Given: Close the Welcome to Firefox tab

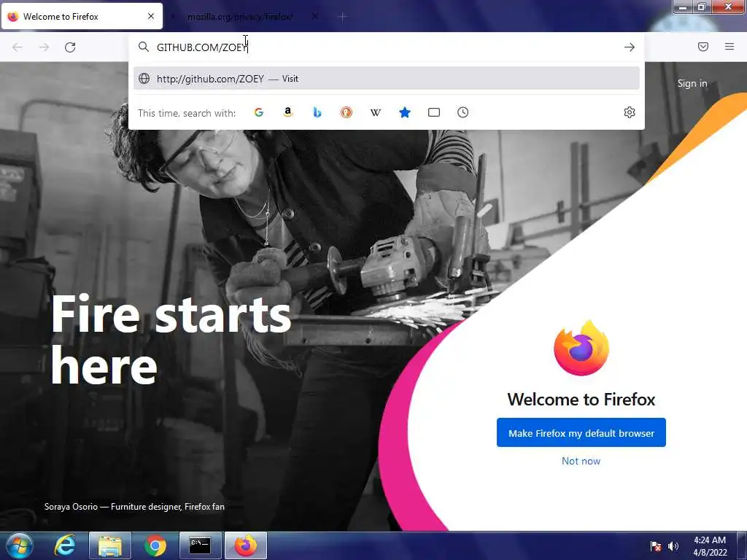Looking at the screenshot, I should (x=151, y=16).
